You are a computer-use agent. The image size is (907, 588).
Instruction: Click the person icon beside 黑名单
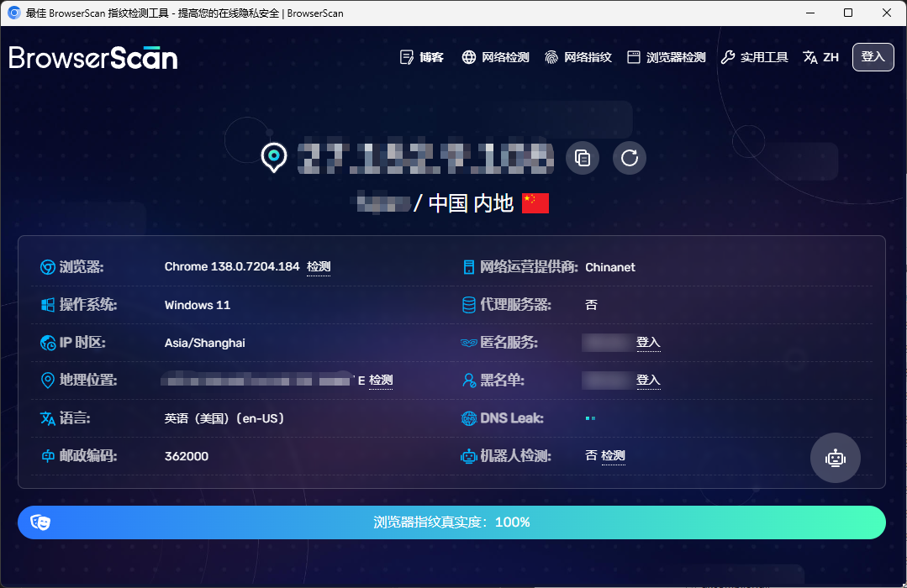468,380
